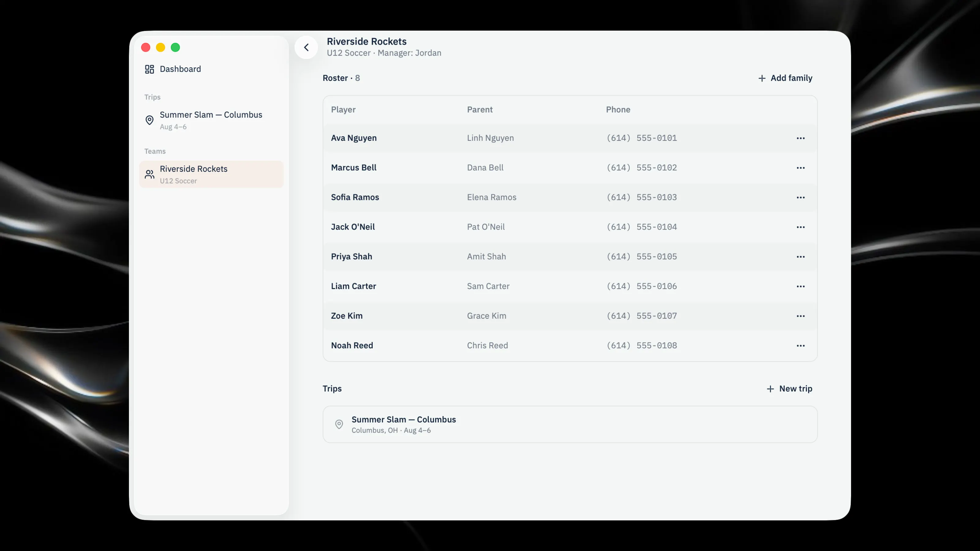
Task: Open the Summer Slam — Columbus trip card
Action: pyautogui.click(x=570, y=424)
